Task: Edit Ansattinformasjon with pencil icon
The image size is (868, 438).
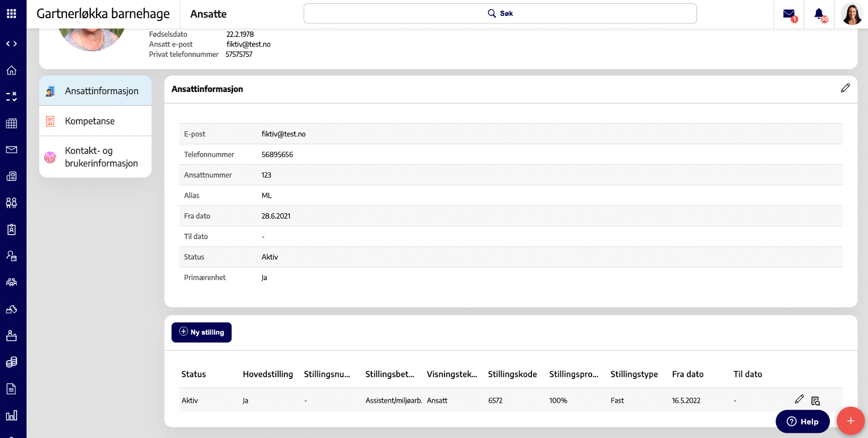Action: 845,88
